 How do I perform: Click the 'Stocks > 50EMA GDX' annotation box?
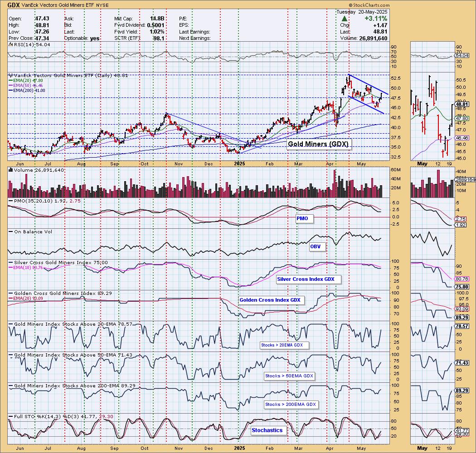coord(289,376)
